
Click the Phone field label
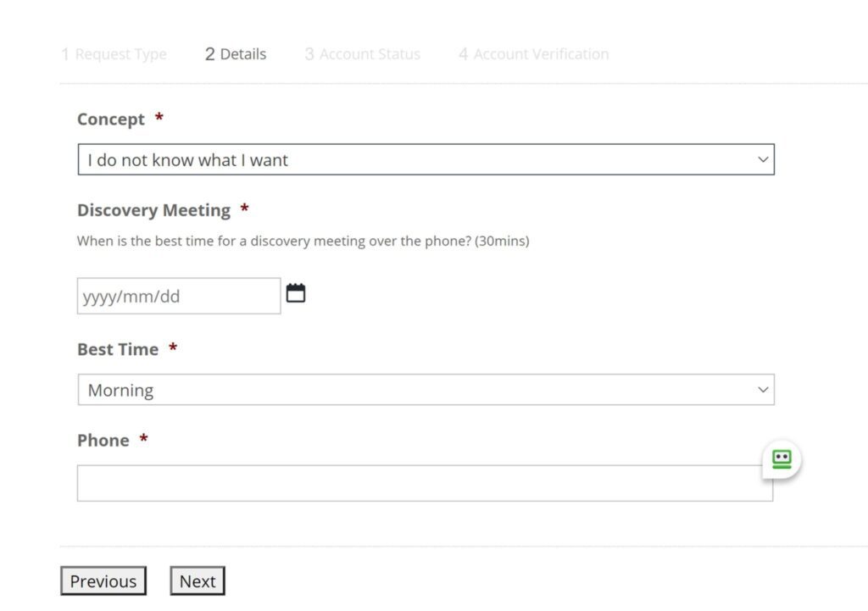pos(103,441)
